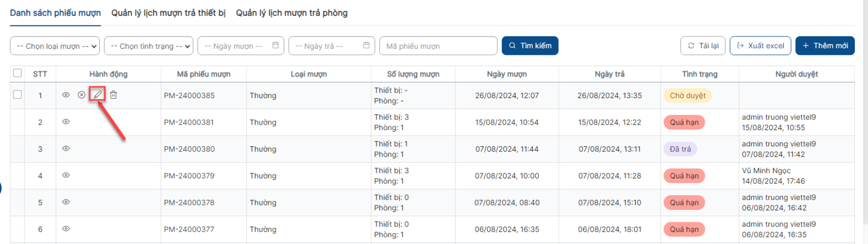View details with eye icon for PM-24000385
This screenshot has width=868, height=244.
[66, 95]
